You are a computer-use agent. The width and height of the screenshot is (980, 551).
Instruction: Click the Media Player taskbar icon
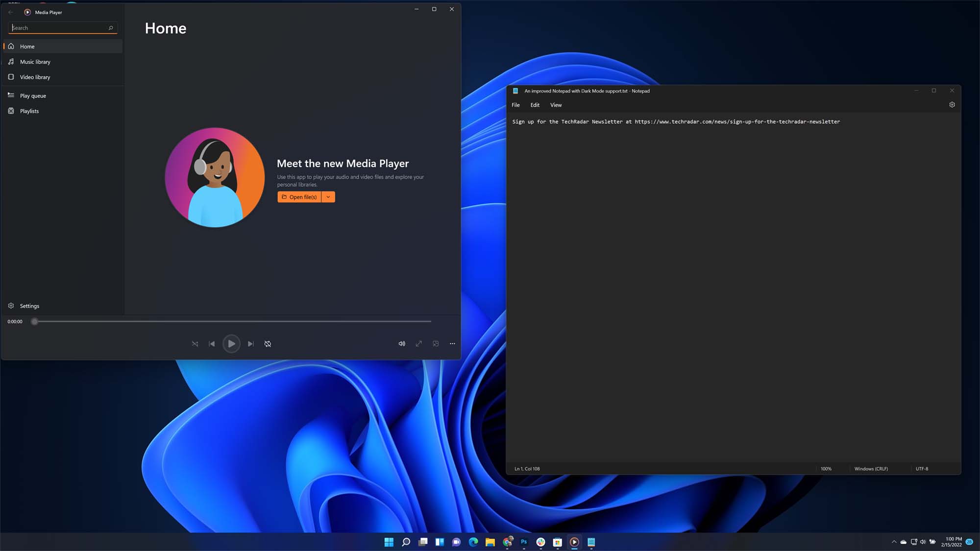tap(574, 542)
